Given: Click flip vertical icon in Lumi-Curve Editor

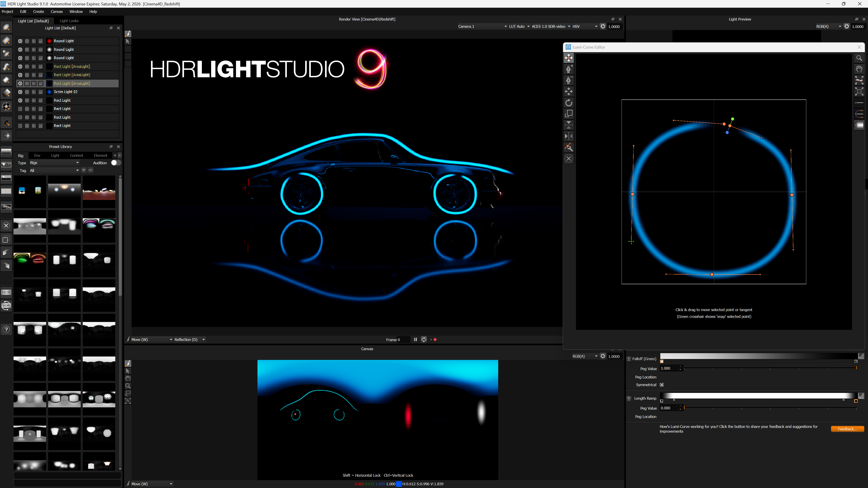Looking at the screenshot, I should point(569,125).
